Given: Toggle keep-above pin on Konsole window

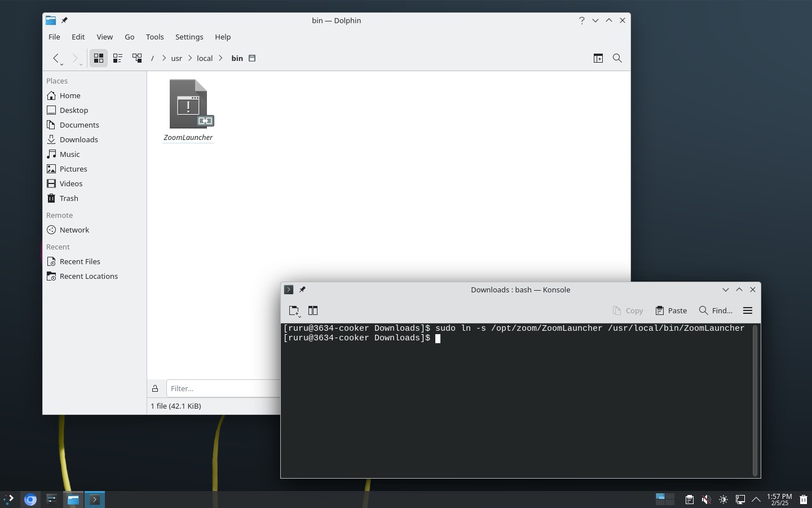Looking at the screenshot, I should pyautogui.click(x=302, y=290).
